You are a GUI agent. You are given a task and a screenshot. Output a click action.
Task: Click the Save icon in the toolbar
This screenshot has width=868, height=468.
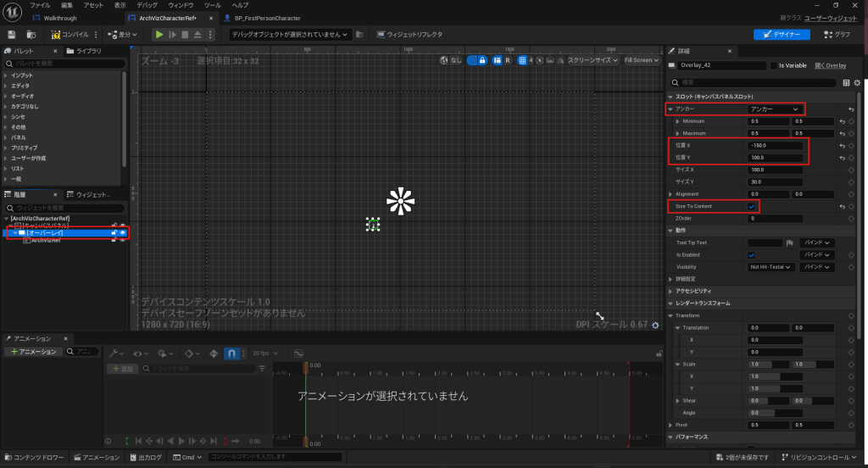pos(12,35)
